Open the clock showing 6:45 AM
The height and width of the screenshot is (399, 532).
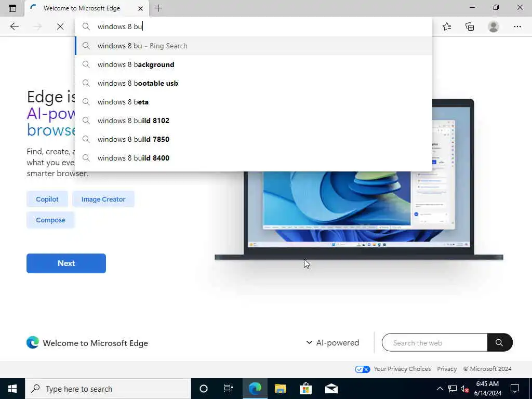(x=487, y=389)
